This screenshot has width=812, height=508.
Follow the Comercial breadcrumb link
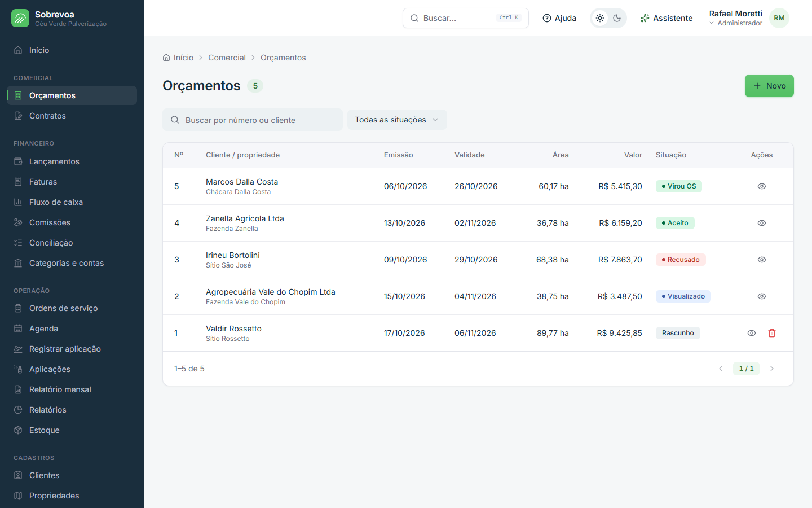227,58
